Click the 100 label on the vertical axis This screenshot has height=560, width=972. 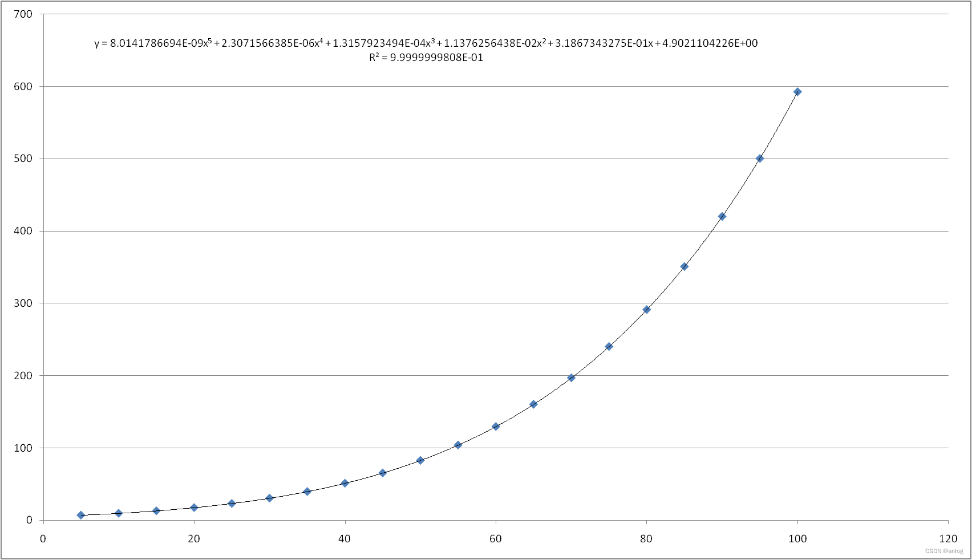[x=23, y=448]
